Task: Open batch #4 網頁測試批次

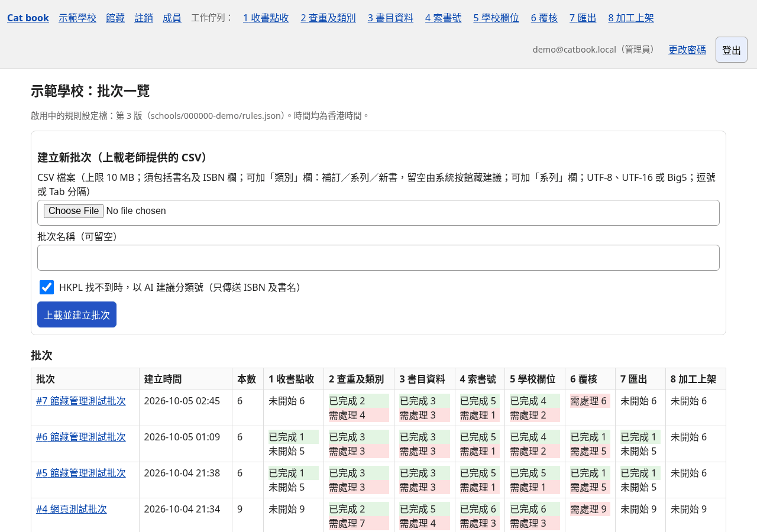Action: [x=72, y=509]
